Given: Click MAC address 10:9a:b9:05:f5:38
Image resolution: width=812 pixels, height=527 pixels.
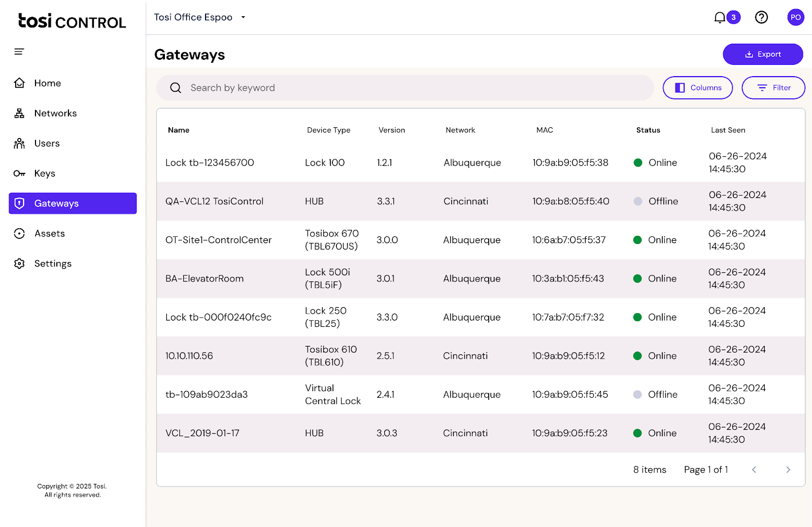Looking at the screenshot, I should click(x=570, y=163).
